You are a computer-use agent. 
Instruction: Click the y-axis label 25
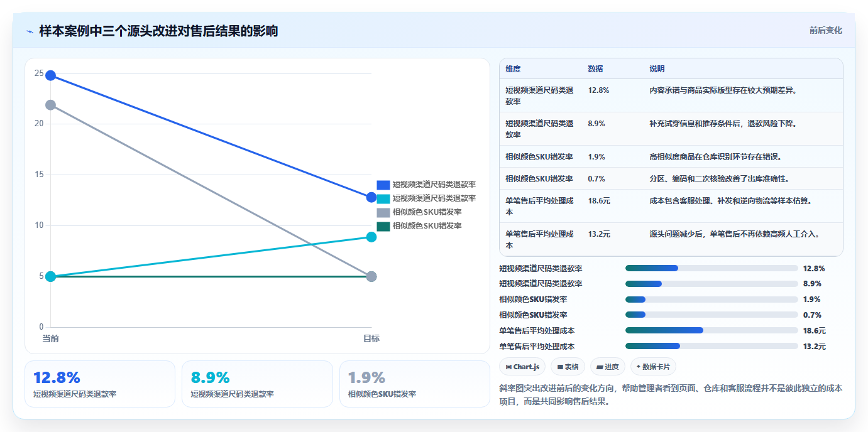pyautogui.click(x=39, y=73)
